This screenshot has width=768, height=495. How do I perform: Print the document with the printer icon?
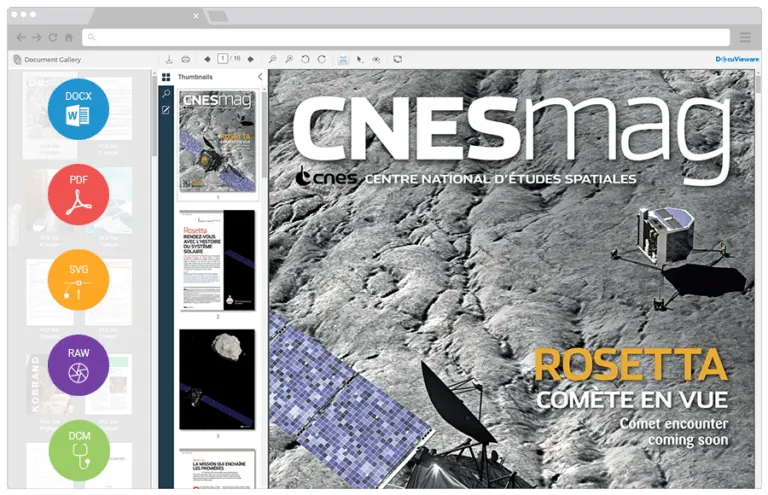pos(185,59)
